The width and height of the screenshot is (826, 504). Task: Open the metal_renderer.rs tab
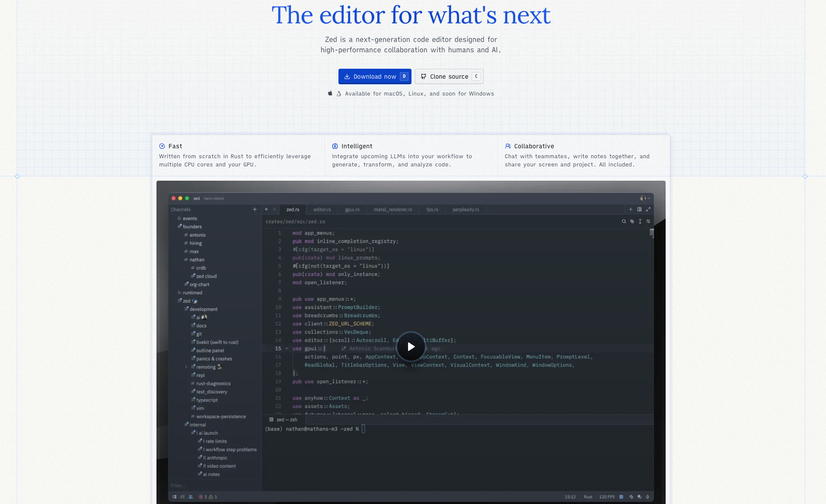point(393,210)
